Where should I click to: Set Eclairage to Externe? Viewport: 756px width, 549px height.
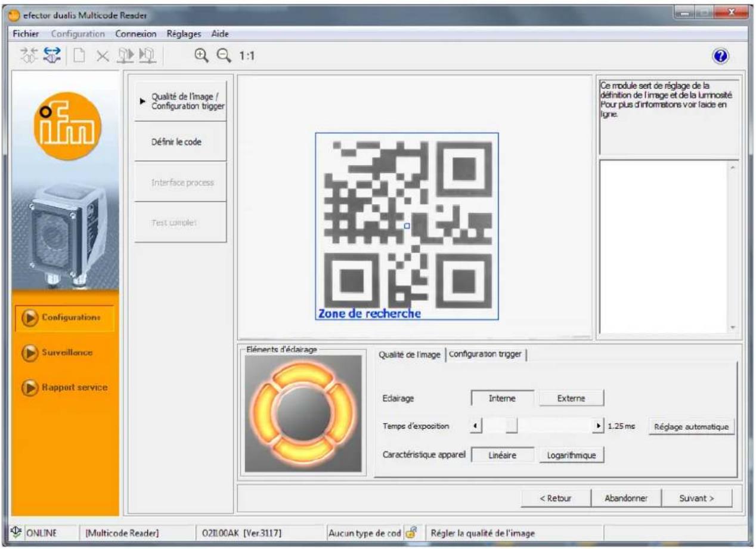(571, 398)
